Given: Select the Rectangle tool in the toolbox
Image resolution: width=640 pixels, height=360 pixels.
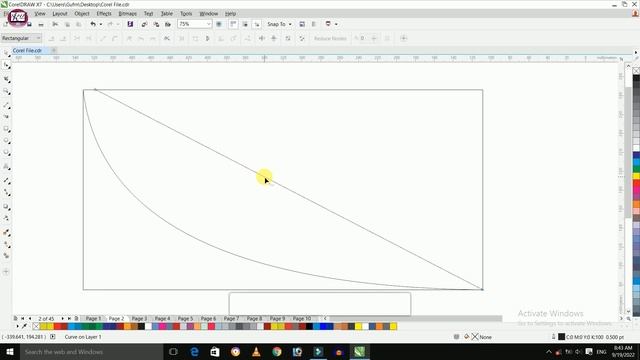Looking at the screenshot, I should [7, 129].
